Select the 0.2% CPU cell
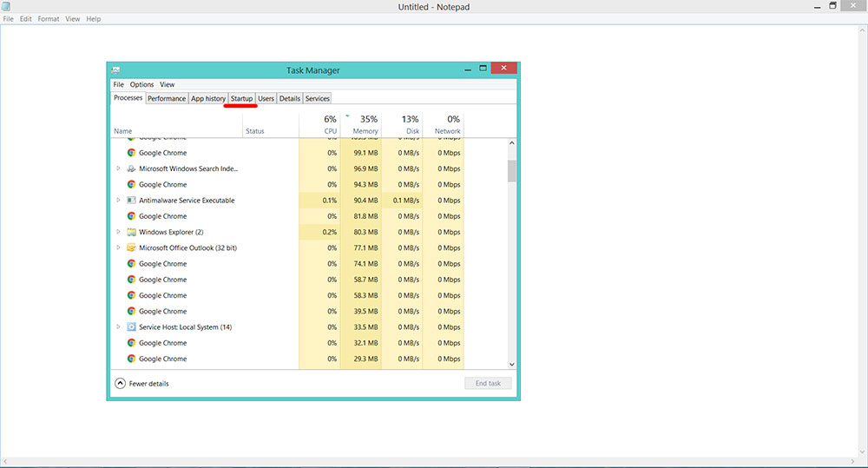The height and width of the screenshot is (468, 868). pos(319,232)
